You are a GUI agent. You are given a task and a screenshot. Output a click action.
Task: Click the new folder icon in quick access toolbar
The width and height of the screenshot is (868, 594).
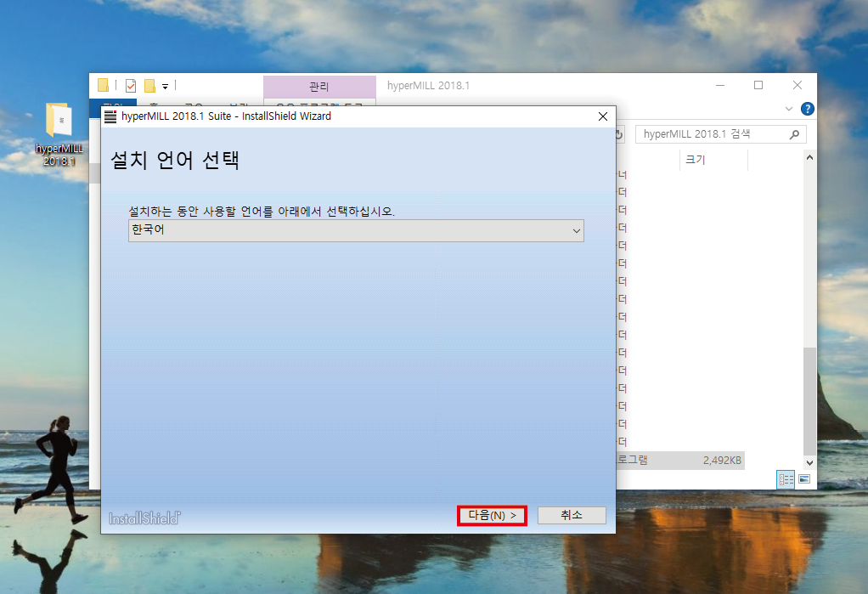[x=149, y=85]
